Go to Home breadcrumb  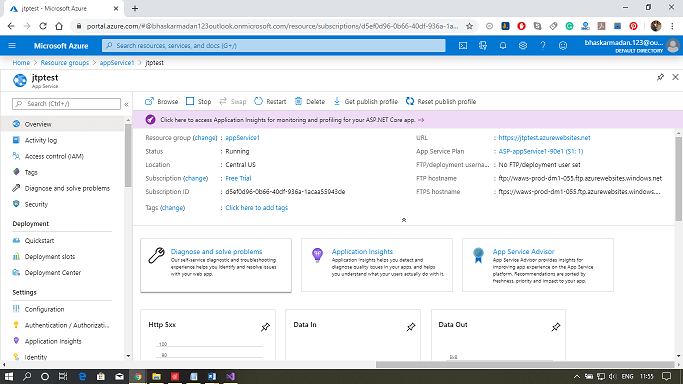pyautogui.click(x=21, y=63)
